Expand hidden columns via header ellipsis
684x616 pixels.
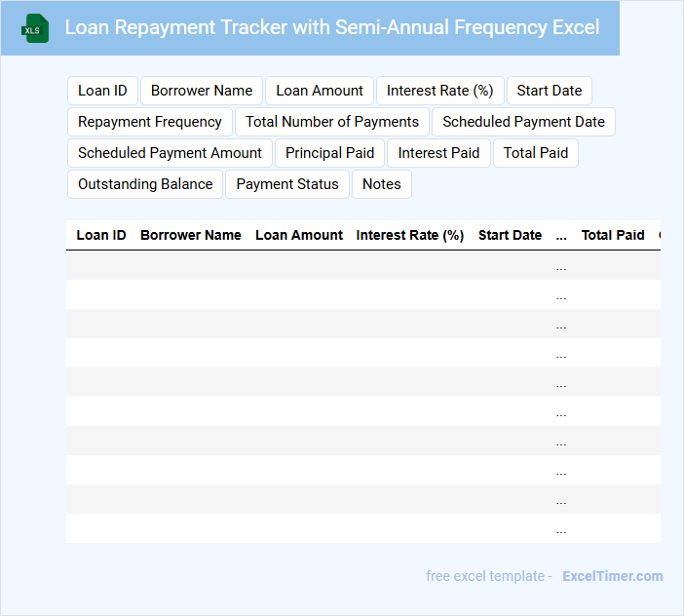click(561, 235)
